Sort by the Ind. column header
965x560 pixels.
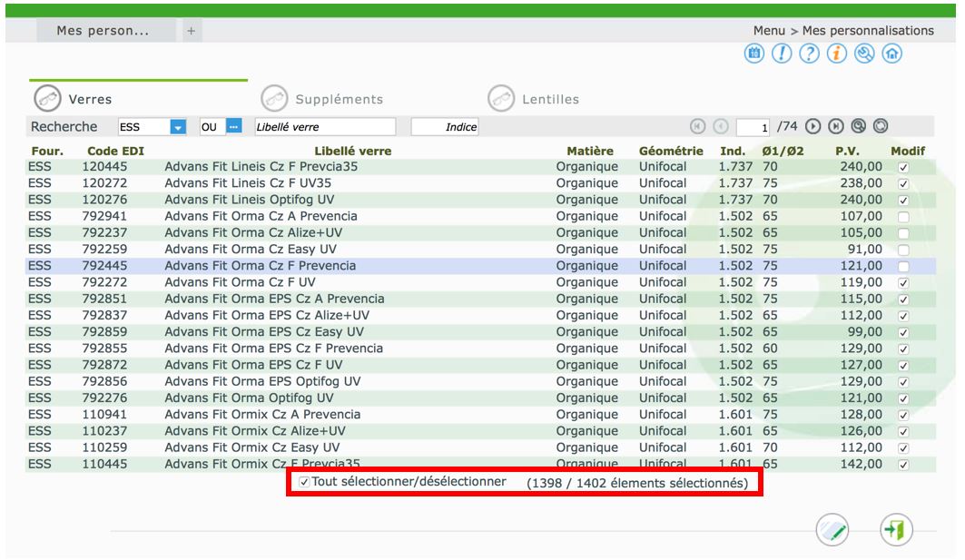click(x=733, y=151)
